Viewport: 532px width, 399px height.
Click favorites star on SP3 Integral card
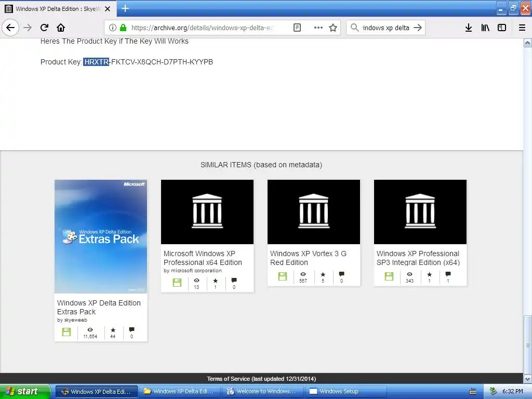click(x=430, y=274)
